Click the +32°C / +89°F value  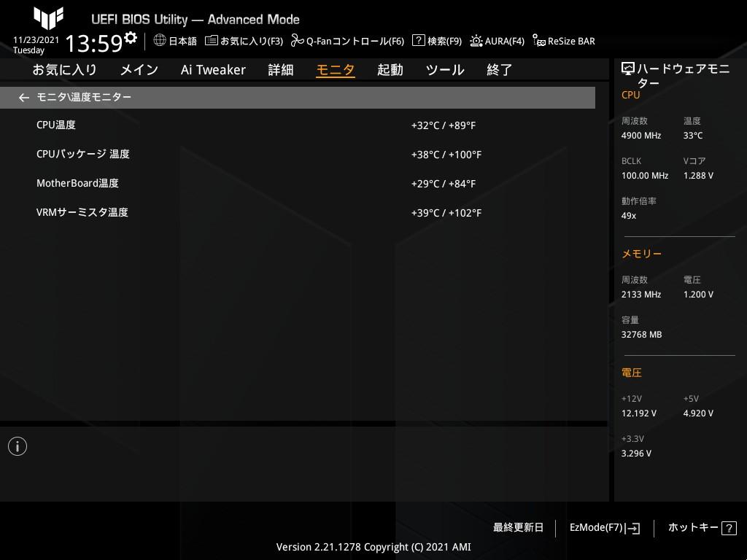coord(444,125)
